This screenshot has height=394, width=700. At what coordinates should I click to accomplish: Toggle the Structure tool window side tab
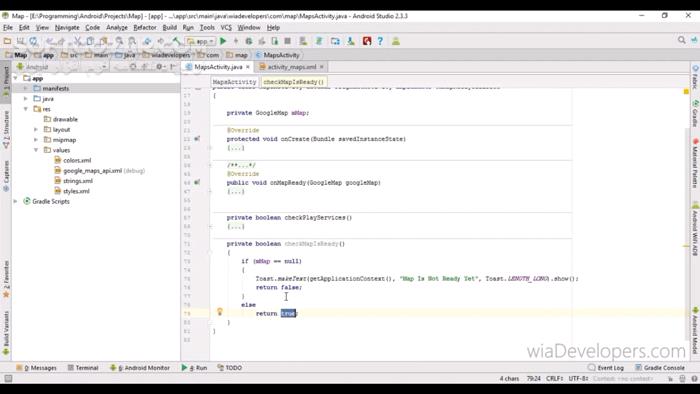6,129
